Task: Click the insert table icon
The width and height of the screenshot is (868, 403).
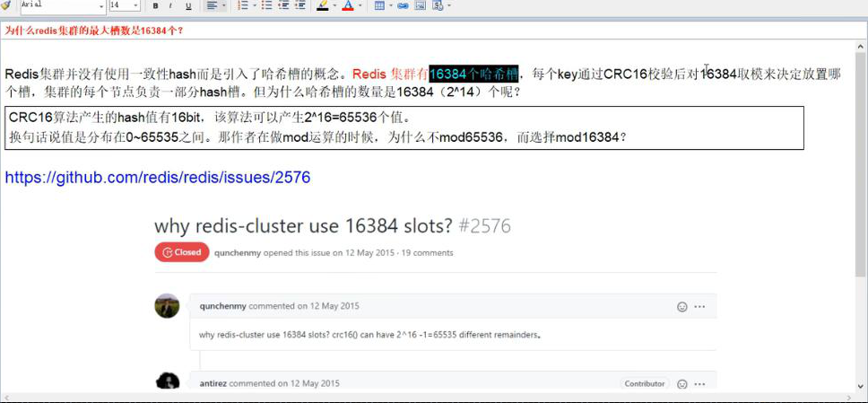Action: 380,5
